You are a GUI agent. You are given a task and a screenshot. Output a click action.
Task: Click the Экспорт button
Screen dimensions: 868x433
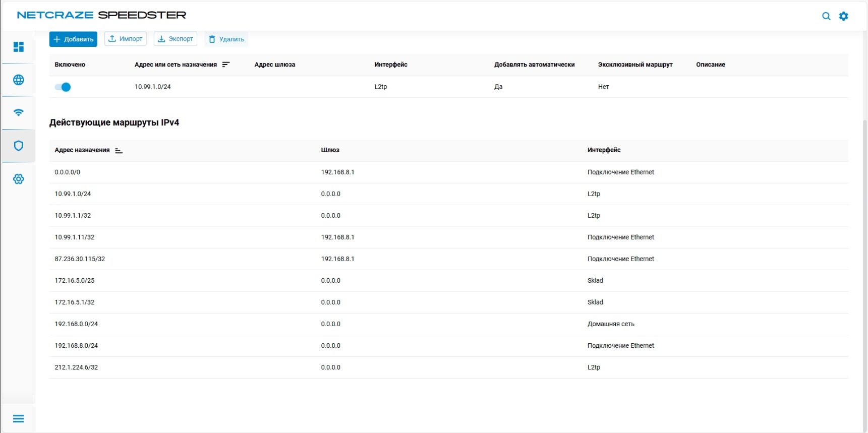[x=176, y=39]
